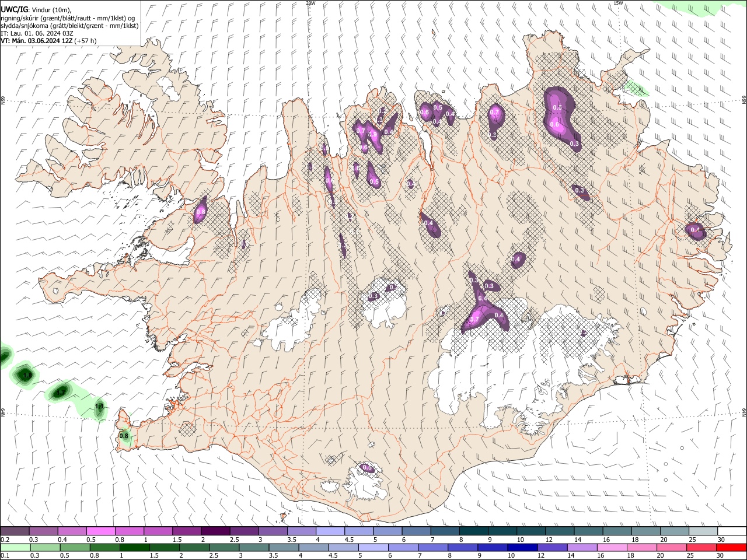Choose the 25 coral-red swatch in rain scale
The height and width of the screenshot is (560, 747).
click(701, 547)
